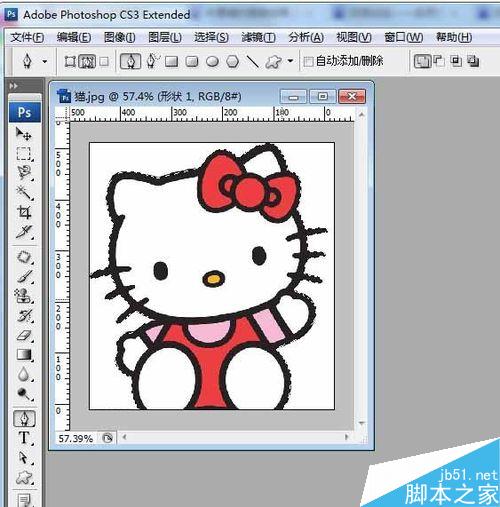Close the 猫.jpg document window
The image size is (500, 507).
(352, 97)
